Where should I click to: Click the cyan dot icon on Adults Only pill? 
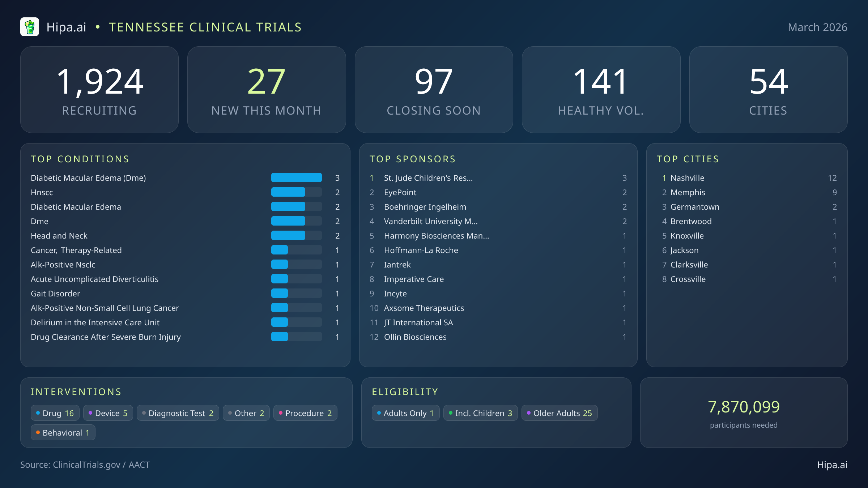[379, 413]
